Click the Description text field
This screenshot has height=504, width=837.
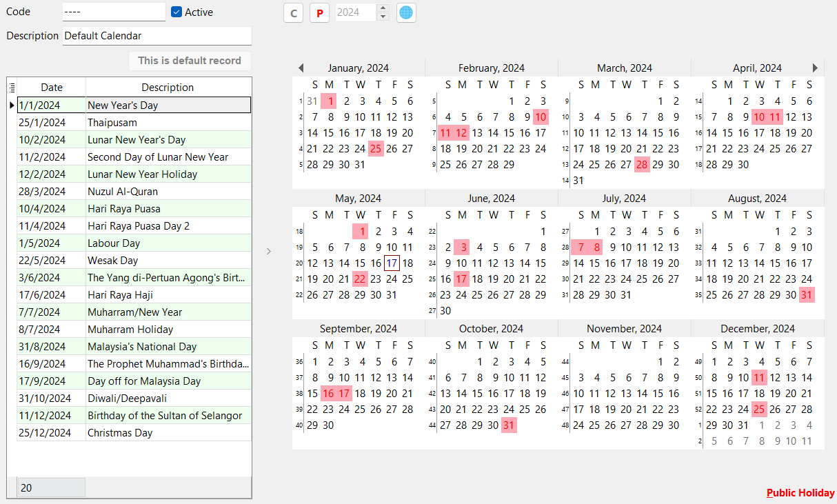157,36
